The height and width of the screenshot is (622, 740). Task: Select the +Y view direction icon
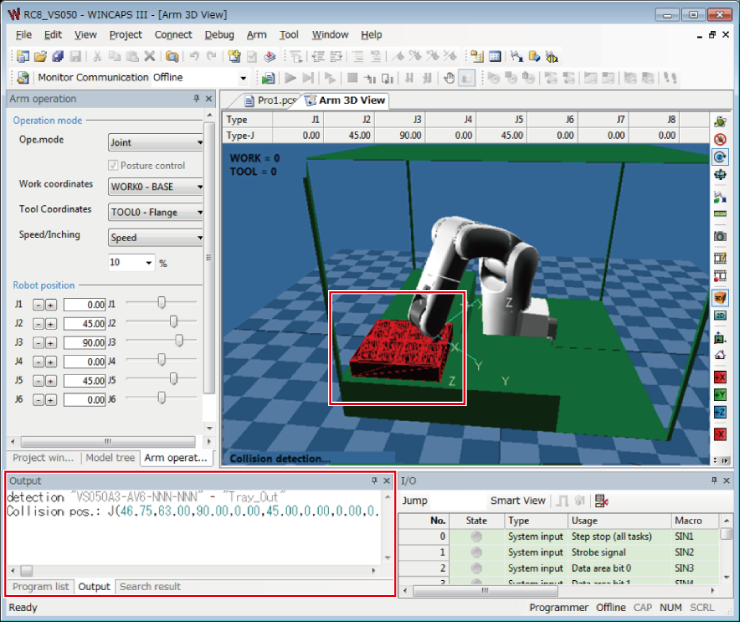720,395
